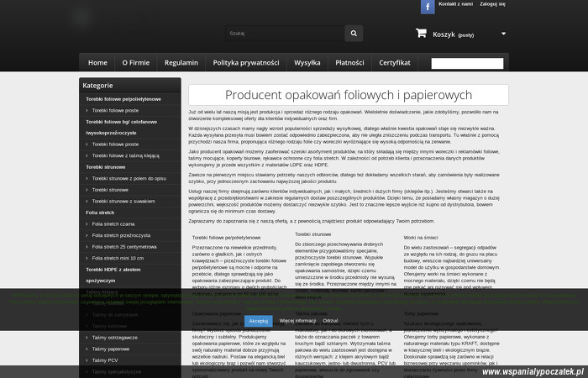Open Torebki HDPE z atestem spożywczym
Screen dimensions: 588x378
pyautogui.click(x=113, y=275)
